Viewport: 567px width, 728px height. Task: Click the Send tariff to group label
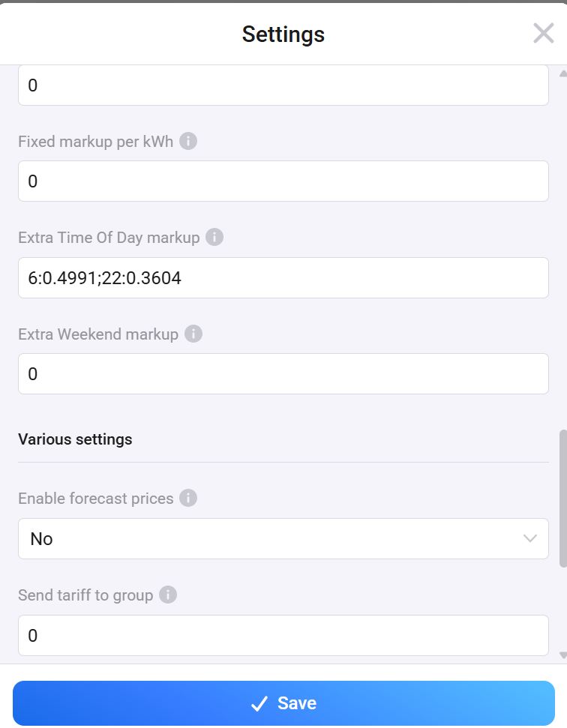(x=85, y=595)
